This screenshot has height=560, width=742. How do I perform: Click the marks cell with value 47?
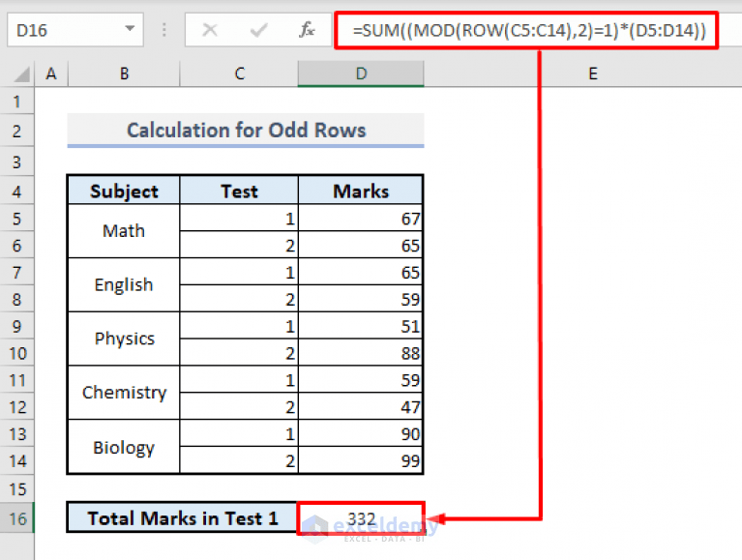tap(361, 407)
